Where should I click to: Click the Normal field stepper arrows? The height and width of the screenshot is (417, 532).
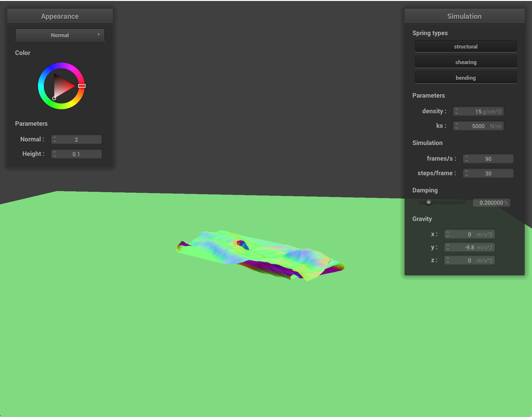(x=55, y=140)
